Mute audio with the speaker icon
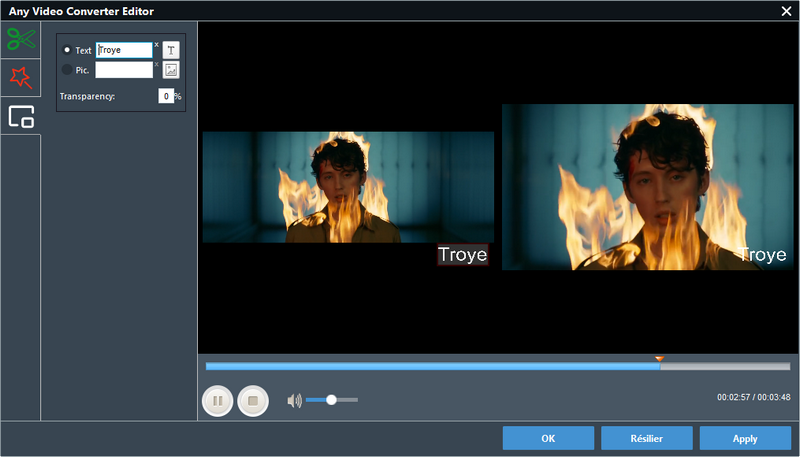 pos(294,401)
